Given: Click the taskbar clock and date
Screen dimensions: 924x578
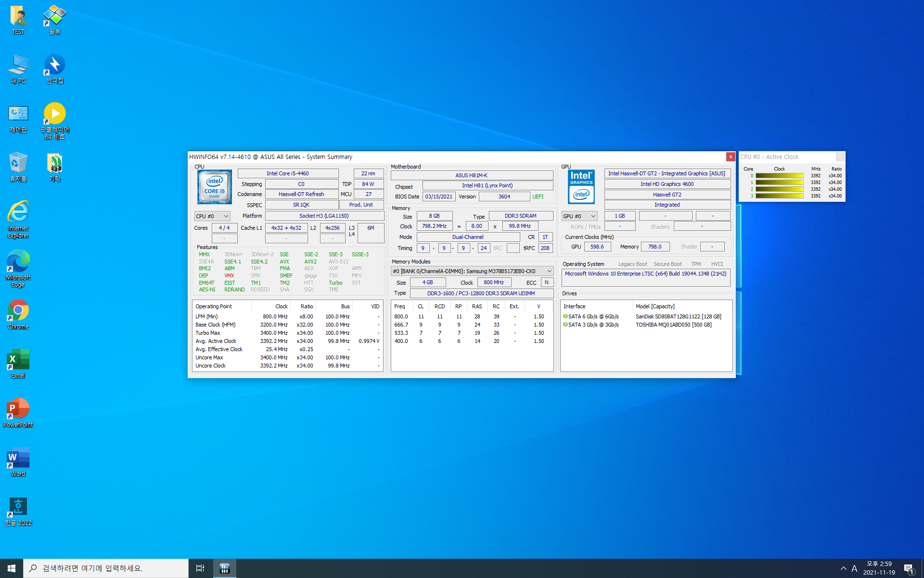Looking at the screenshot, I should pos(879,568).
